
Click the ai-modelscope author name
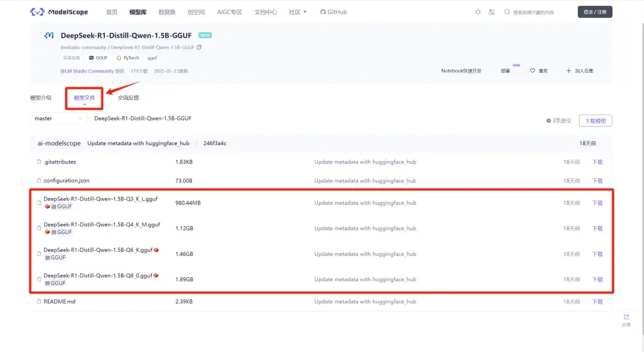[59, 143]
